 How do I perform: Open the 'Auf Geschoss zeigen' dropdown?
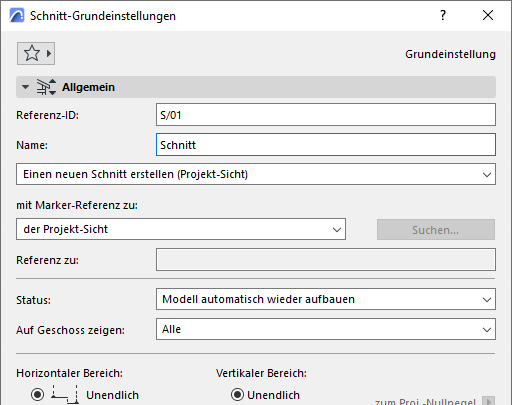pyautogui.click(x=326, y=329)
